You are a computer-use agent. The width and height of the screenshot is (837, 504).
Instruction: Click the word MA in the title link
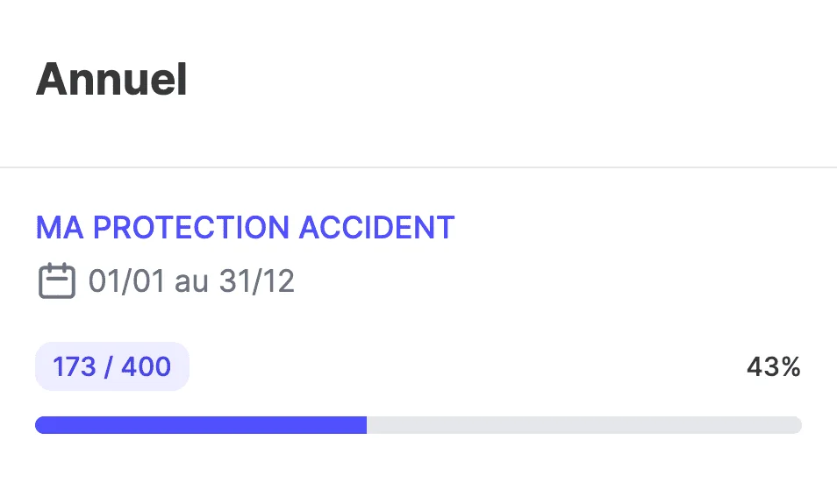(x=60, y=228)
